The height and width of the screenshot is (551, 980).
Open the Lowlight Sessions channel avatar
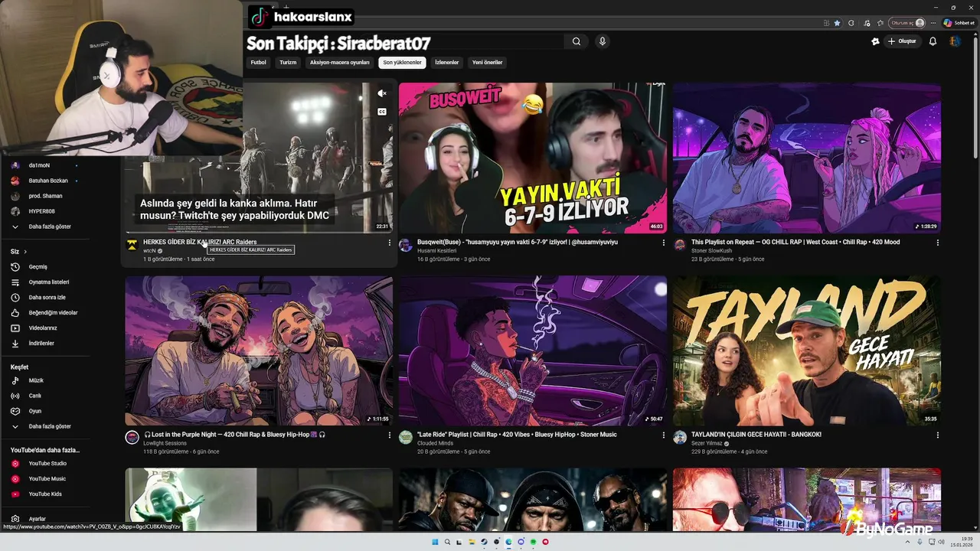click(x=132, y=437)
